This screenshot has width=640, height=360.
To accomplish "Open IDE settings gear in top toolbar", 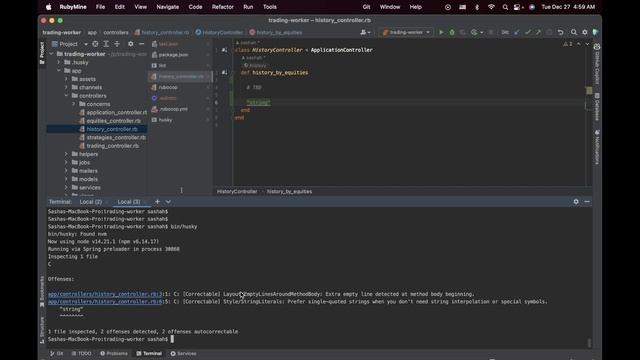I will coord(585,32).
